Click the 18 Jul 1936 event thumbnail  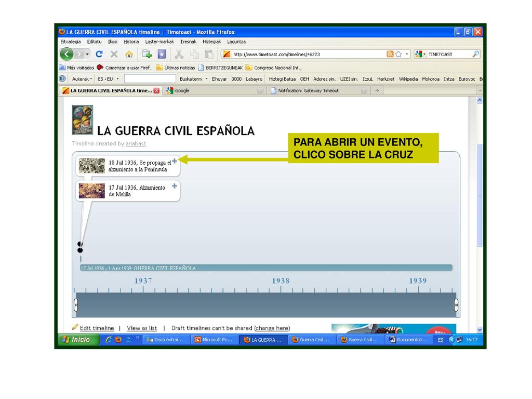91,166
